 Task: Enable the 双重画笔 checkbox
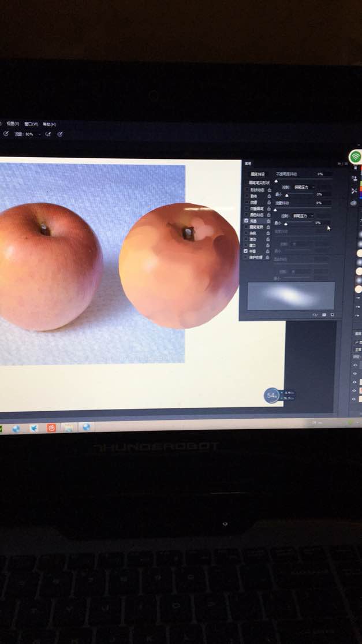click(247, 209)
